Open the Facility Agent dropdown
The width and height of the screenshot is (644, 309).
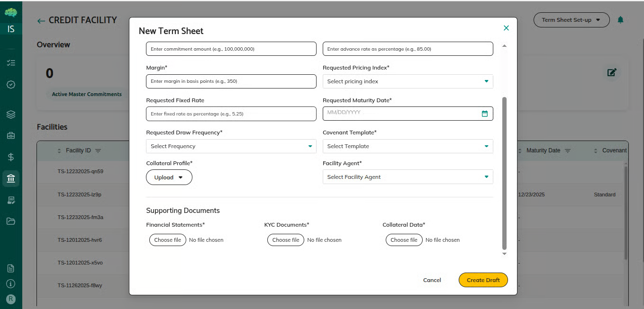tap(408, 177)
